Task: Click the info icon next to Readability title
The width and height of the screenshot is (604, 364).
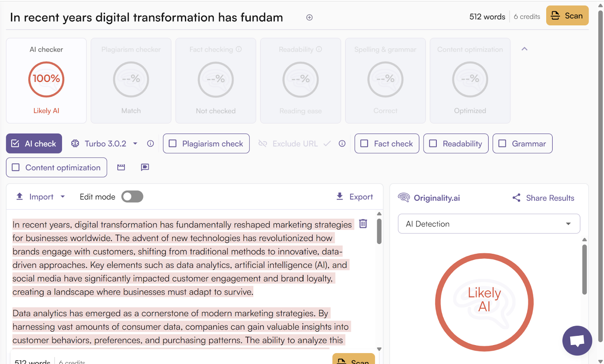Action: tap(319, 49)
